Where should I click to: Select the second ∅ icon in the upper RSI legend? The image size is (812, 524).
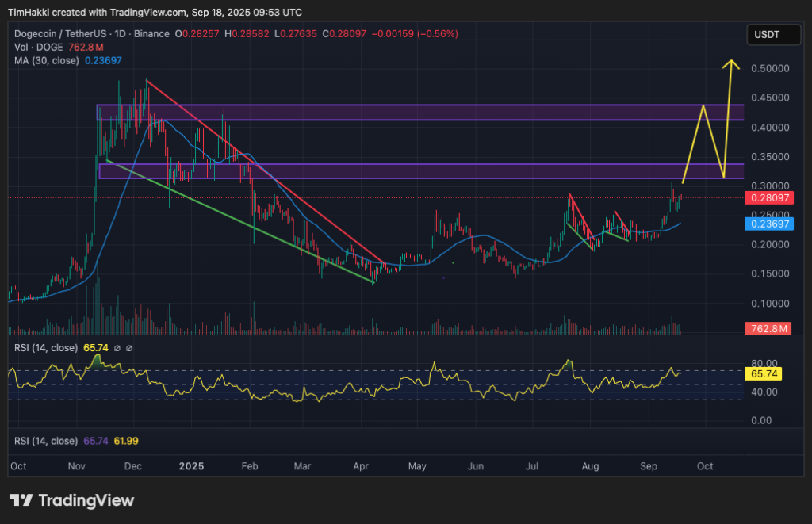129,347
